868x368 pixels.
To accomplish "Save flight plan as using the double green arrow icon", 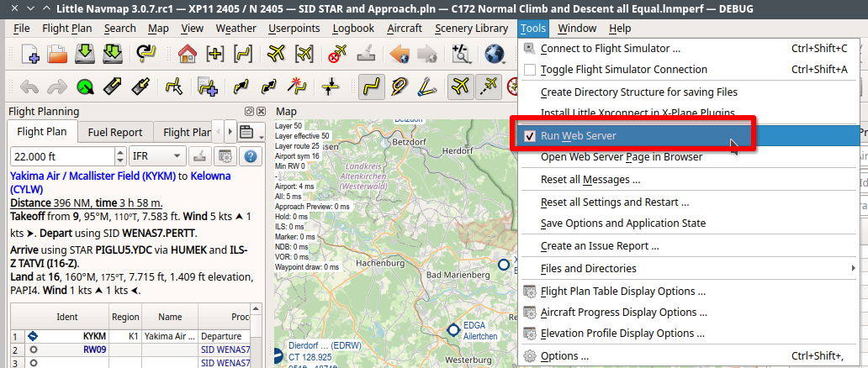I will pos(112,55).
